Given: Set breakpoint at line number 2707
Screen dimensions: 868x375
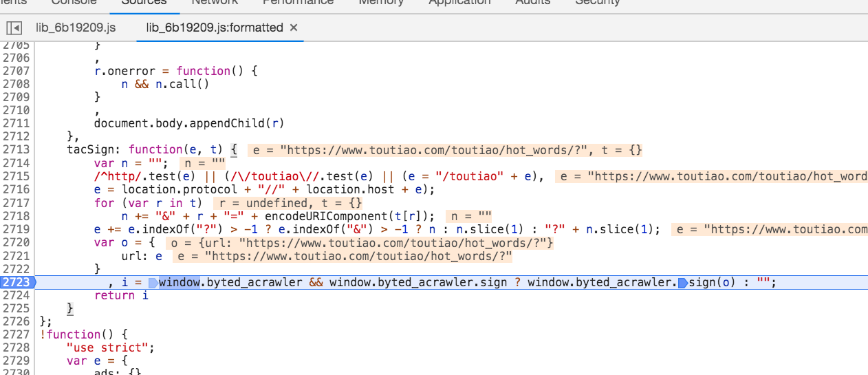Looking at the screenshot, I should tap(16, 71).
